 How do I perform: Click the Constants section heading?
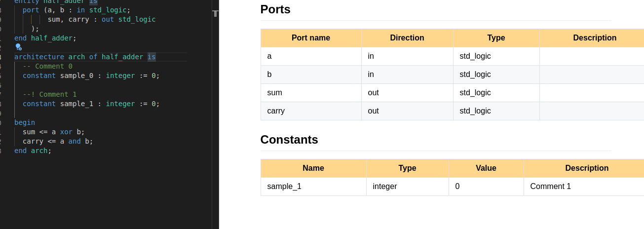(289, 140)
